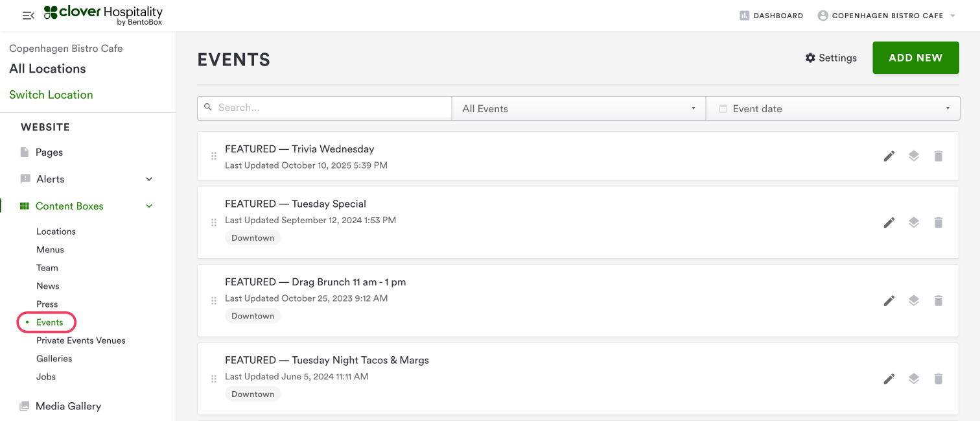Click the ADD NEW button
This screenshot has height=421, width=980.
[915, 58]
